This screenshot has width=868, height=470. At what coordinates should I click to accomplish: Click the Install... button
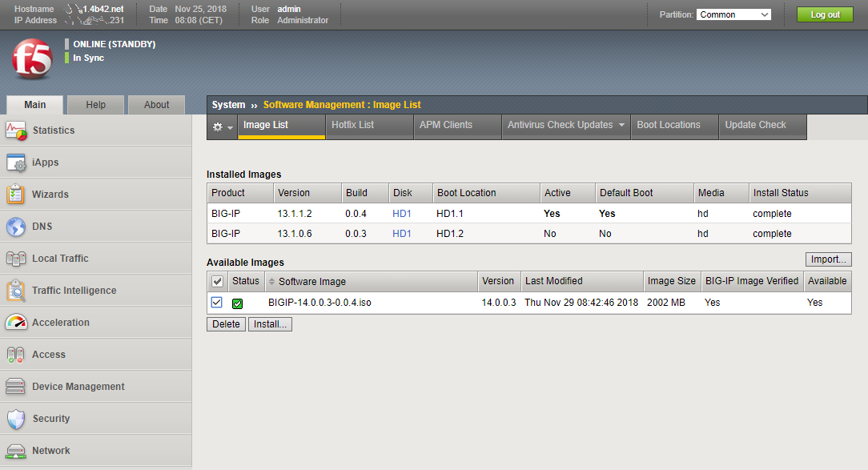click(x=270, y=323)
